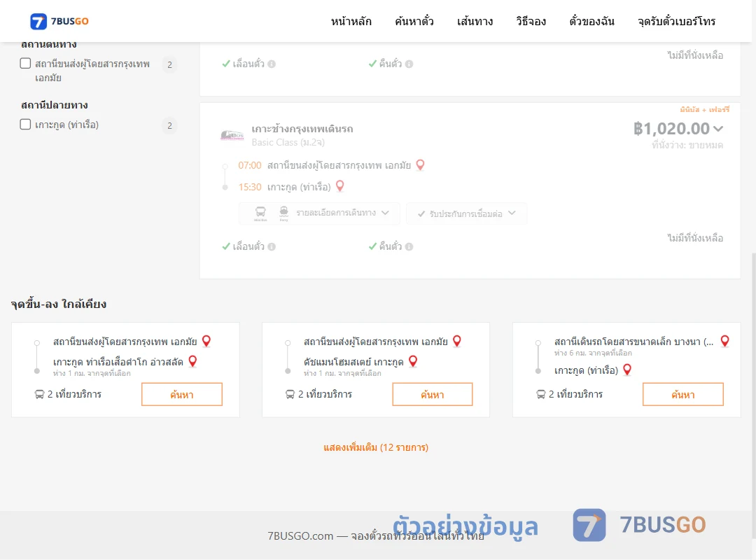Select วิธีจอง in the top navigation
This screenshot has width=756, height=560.
coord(531,21)
